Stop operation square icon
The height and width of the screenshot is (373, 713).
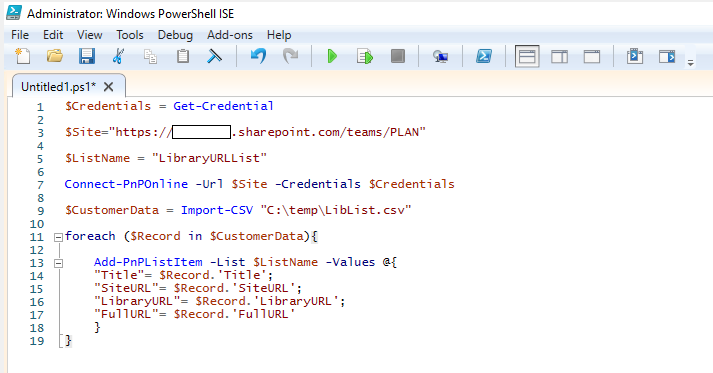pos(397,56)
